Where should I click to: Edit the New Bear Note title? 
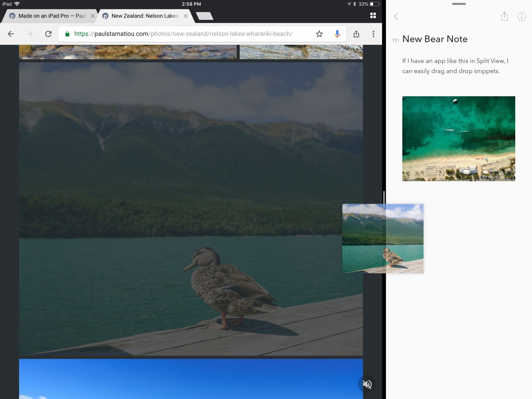coord(435,39)
